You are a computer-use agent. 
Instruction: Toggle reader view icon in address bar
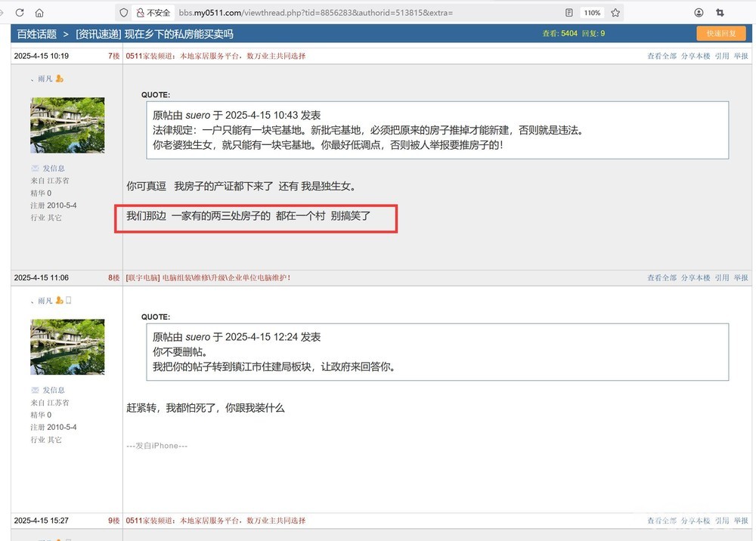569,13
